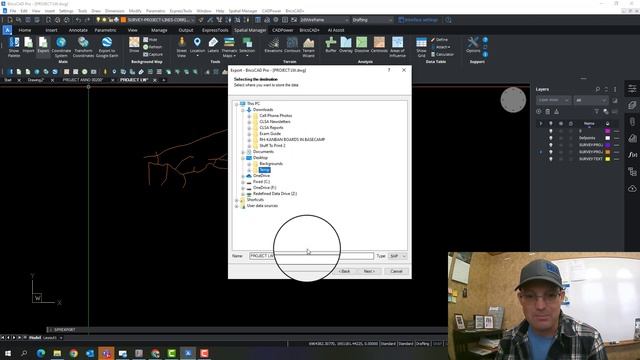Viewport: 640px width, 360px height.
Task: Expand the Documents tree node
Action: [243, 152]
